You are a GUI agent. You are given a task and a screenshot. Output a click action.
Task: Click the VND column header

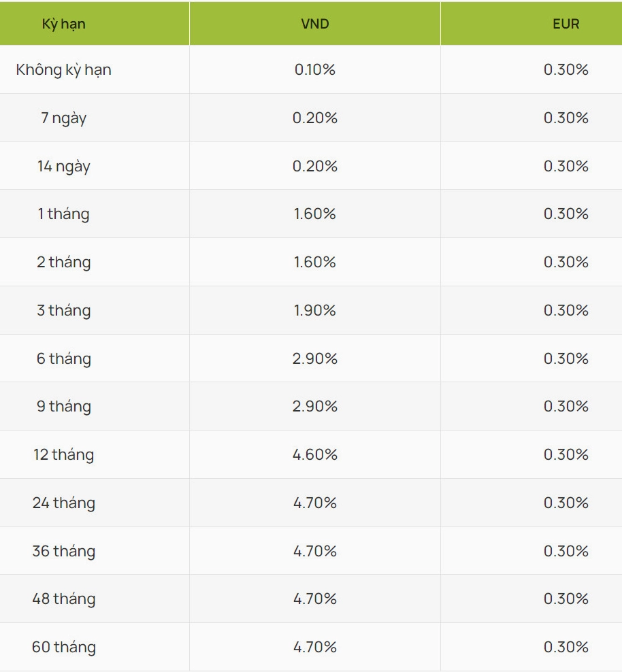click(314, 24)
